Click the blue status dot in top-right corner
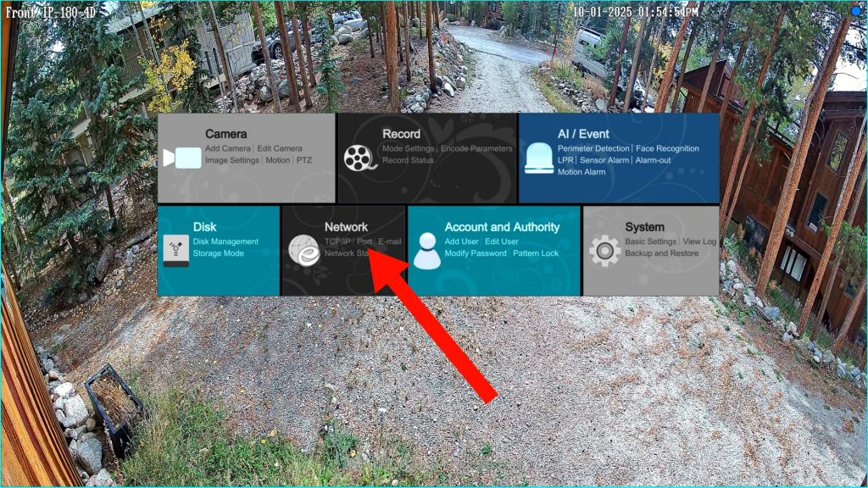The image size is (868, 488). 856,10
